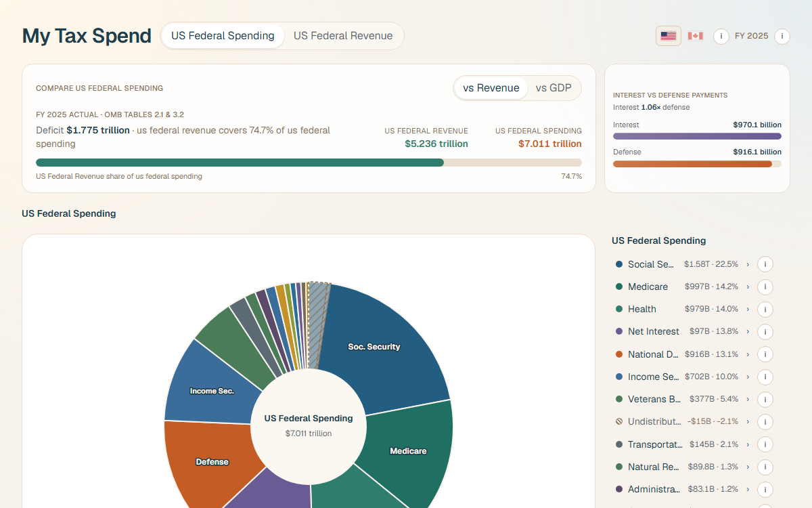Open the US Federal Revenue tab
This screenshot has height=508, width=812.
coord(343,36)
